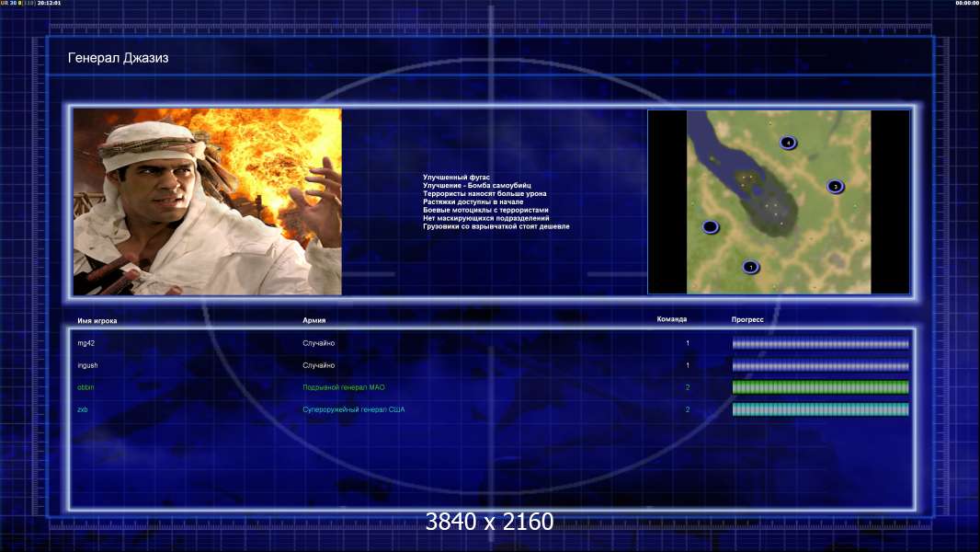Viewport: 980px width, 552px height.
Task: Click team number 1 in ingush's row
Action: tap(688, 365)
